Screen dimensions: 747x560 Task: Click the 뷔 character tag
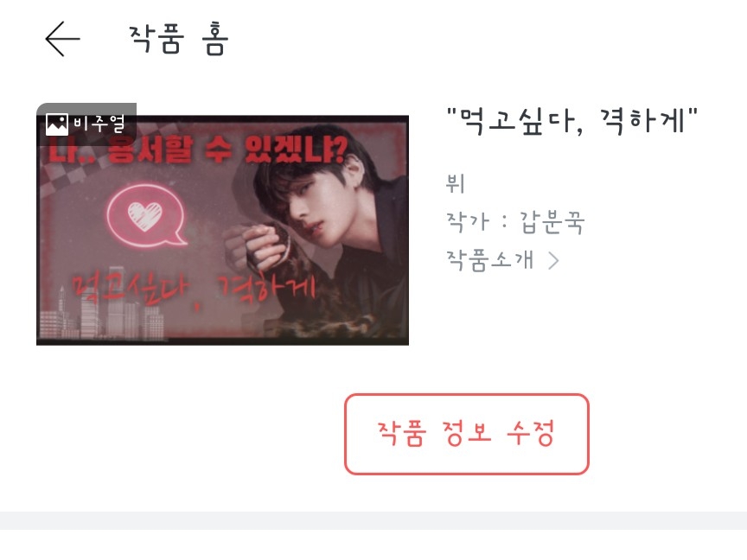tap(455, 183)
